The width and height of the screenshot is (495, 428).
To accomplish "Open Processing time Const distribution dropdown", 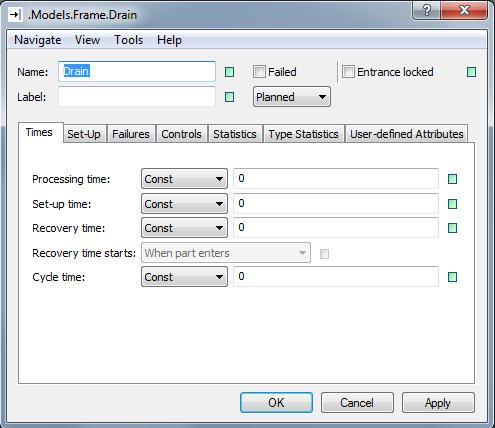I will click(x=184, y=179).
